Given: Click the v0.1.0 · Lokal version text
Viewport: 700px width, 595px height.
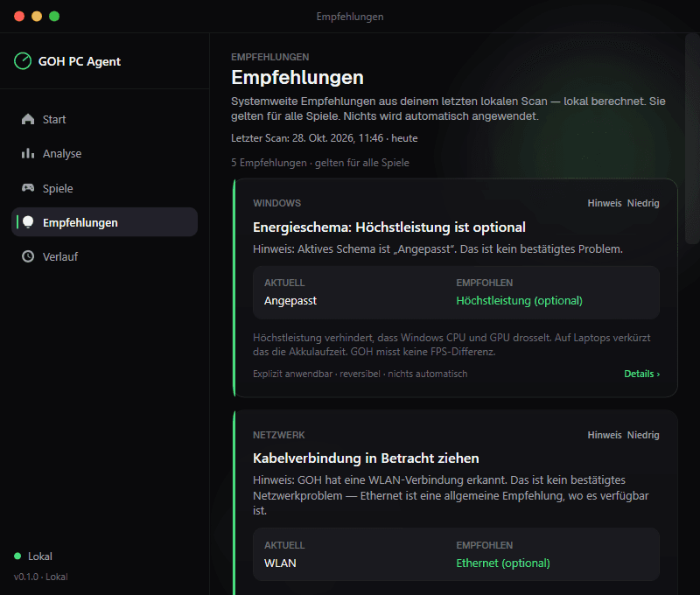Looking at the screenshot, I should click(x=40, y=577).
